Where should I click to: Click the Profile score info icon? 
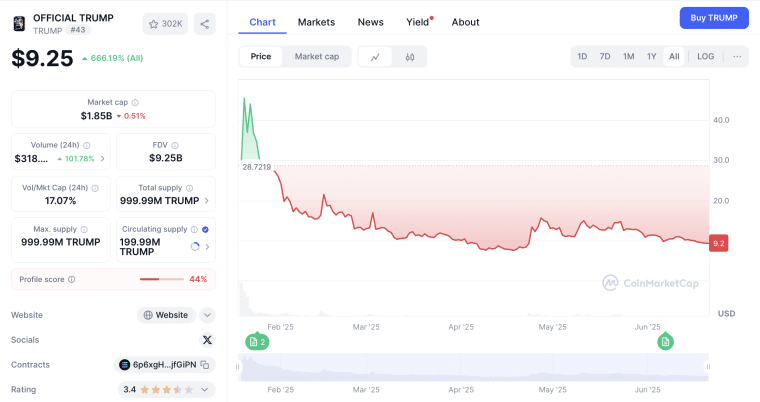71,279
